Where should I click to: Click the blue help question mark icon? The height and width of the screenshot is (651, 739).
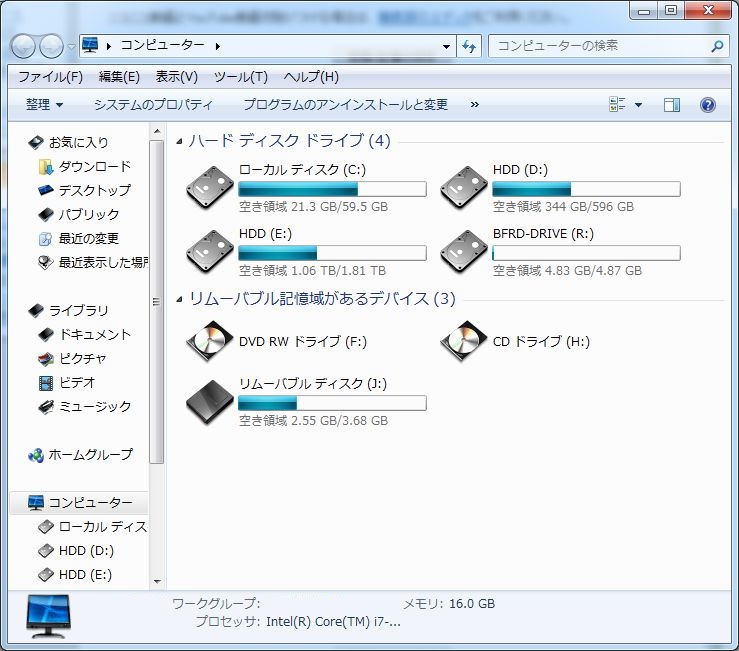click(707, 105)
